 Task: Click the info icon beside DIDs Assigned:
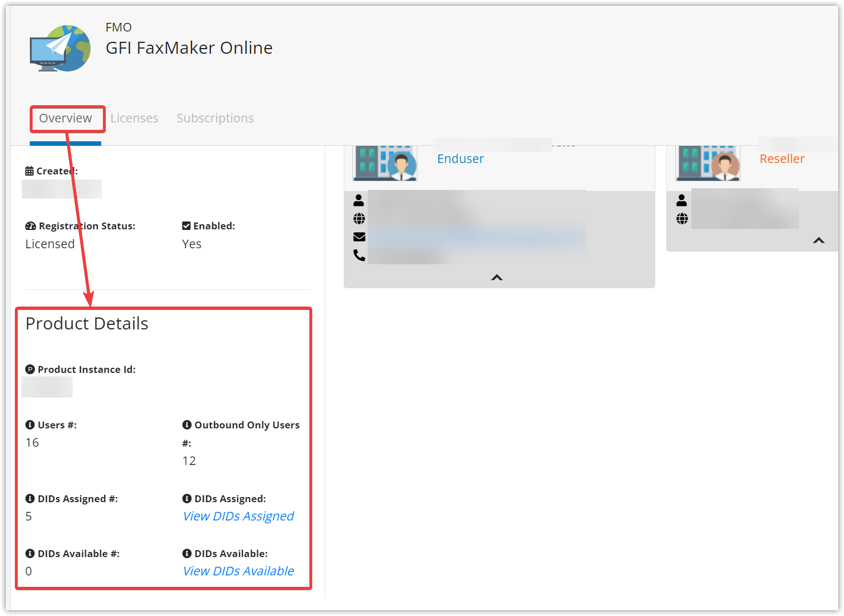point(187,499)
